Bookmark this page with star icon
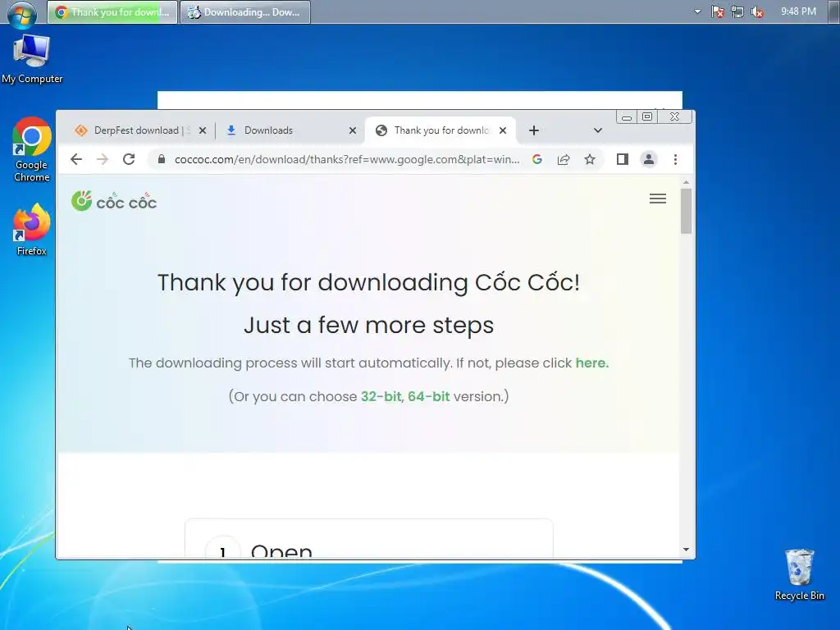840x630 pixels. point(589,159)
